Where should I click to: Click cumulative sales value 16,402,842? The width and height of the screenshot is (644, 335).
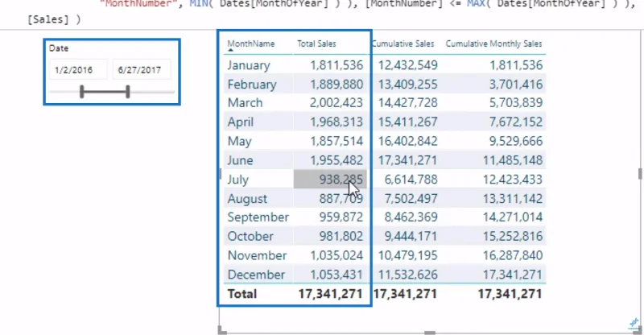click(x=407, y=142)
